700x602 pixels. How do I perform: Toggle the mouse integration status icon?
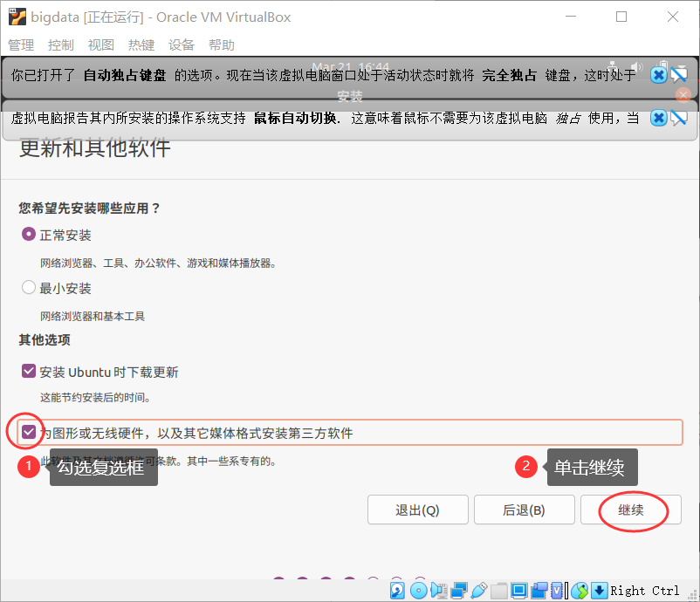[x=580, y=591]
